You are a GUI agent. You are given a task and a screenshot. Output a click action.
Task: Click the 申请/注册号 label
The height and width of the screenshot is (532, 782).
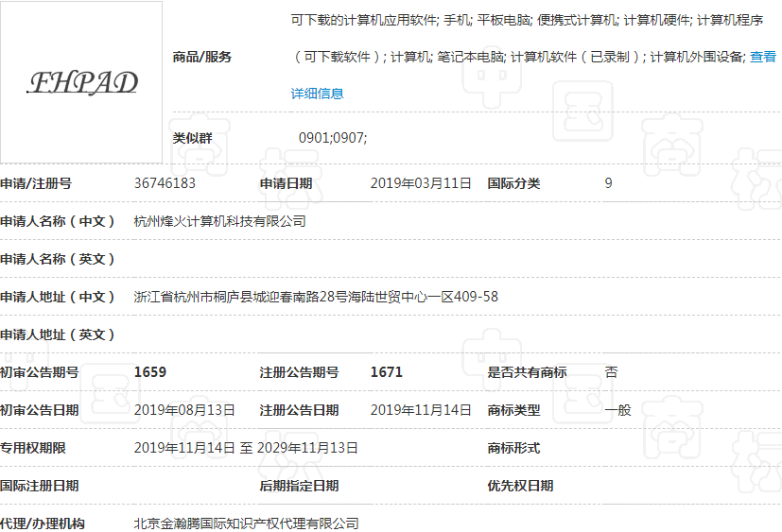(36, 183)
